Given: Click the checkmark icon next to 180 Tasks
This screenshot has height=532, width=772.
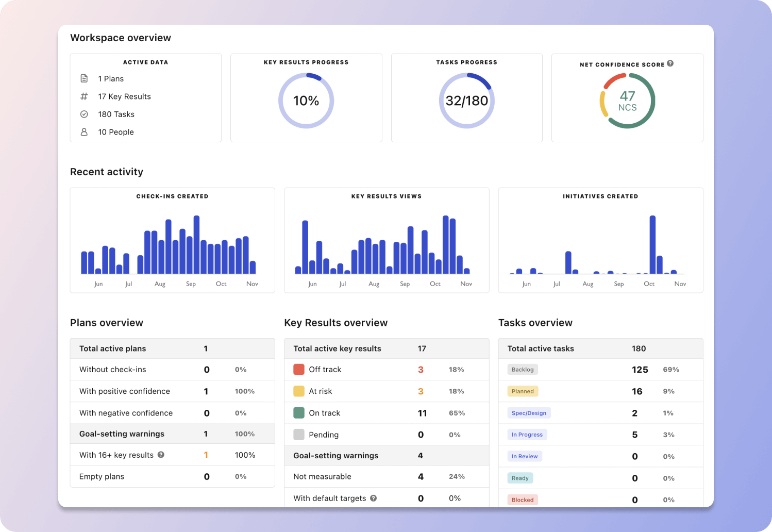Looking at the screenshot, I should (85, 114).
